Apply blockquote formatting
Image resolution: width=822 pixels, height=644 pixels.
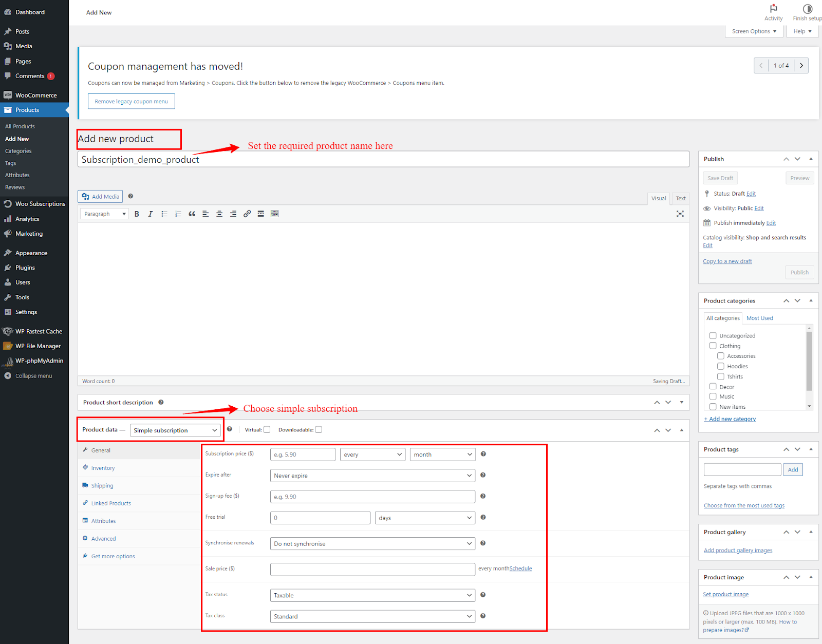coord(192,214)
